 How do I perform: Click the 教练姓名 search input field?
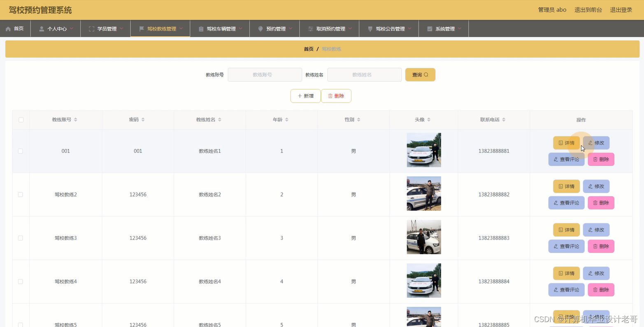(x=365, y=75)
